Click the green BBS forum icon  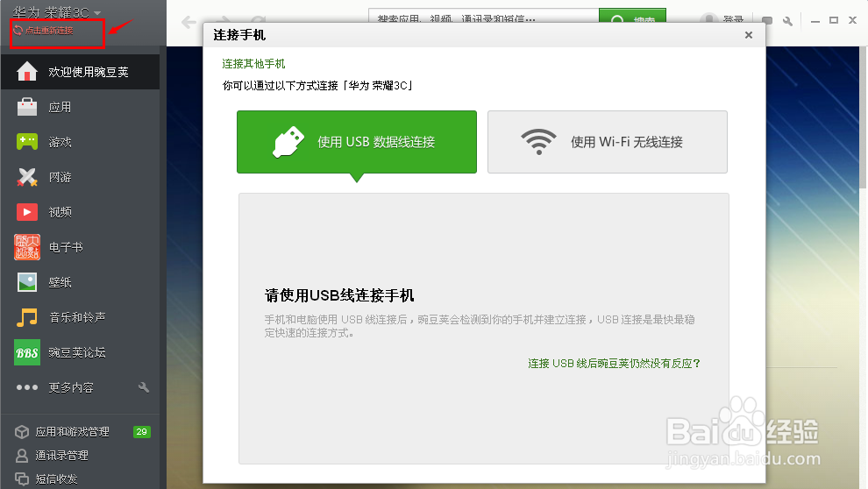point(26,352)
